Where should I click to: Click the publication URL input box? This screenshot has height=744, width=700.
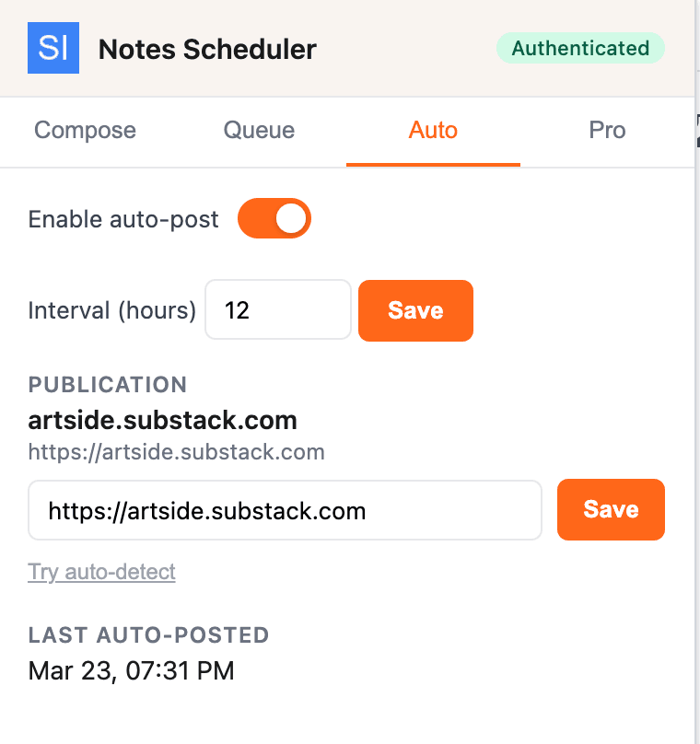click(284, 509)
